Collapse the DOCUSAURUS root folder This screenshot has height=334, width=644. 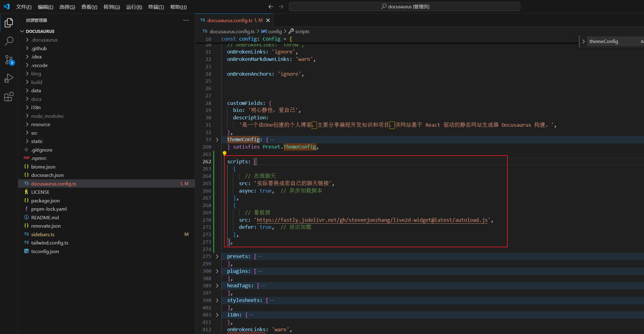tap(106, 31)
